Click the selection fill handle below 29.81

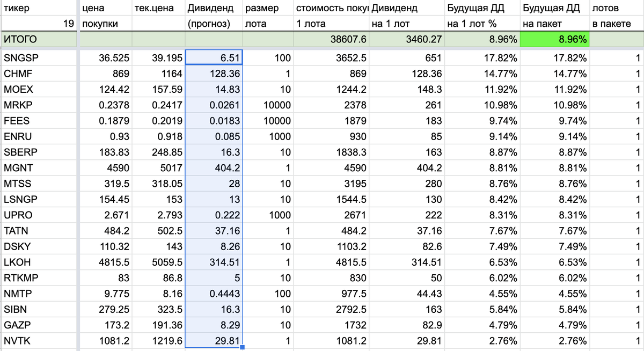point(243,348)
